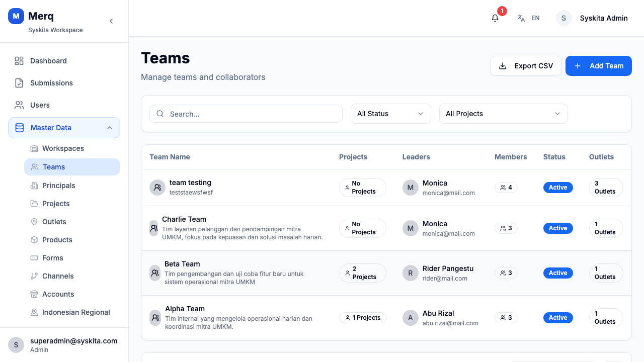Click Rider Pangestu's R avatar
Viewport: 644px width, 362px height.
[411, 273]
